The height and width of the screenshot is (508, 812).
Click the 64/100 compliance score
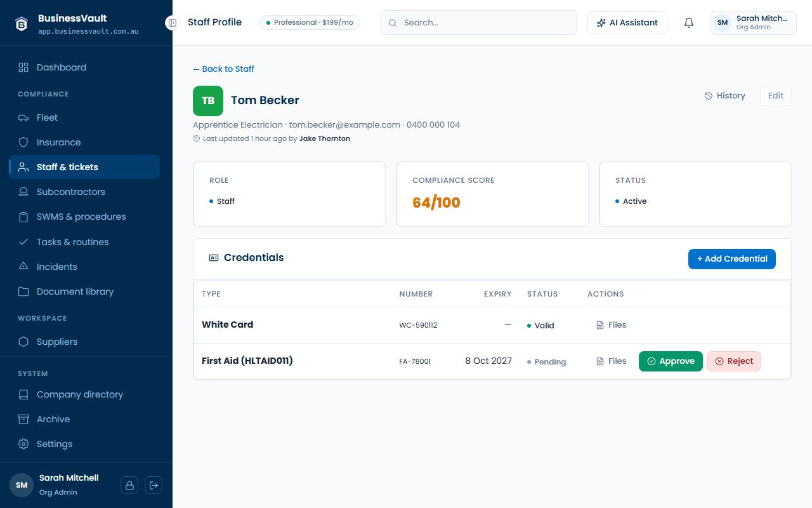pyautogui.click(x=436, y=203)
